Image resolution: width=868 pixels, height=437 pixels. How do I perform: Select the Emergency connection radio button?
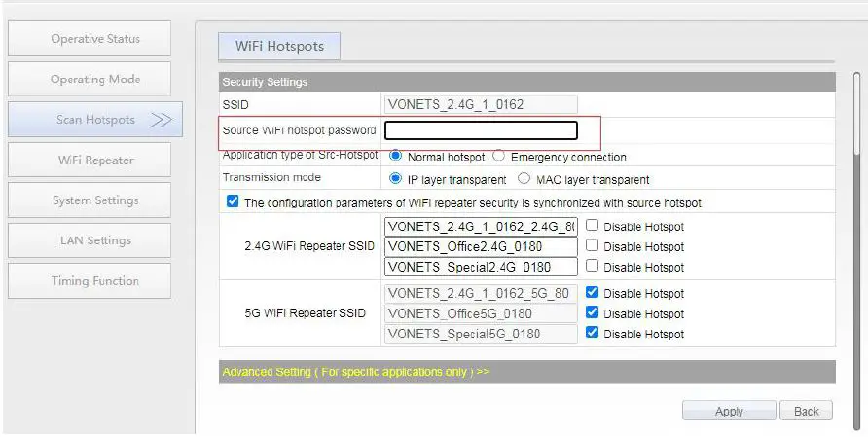click(499, 156)
